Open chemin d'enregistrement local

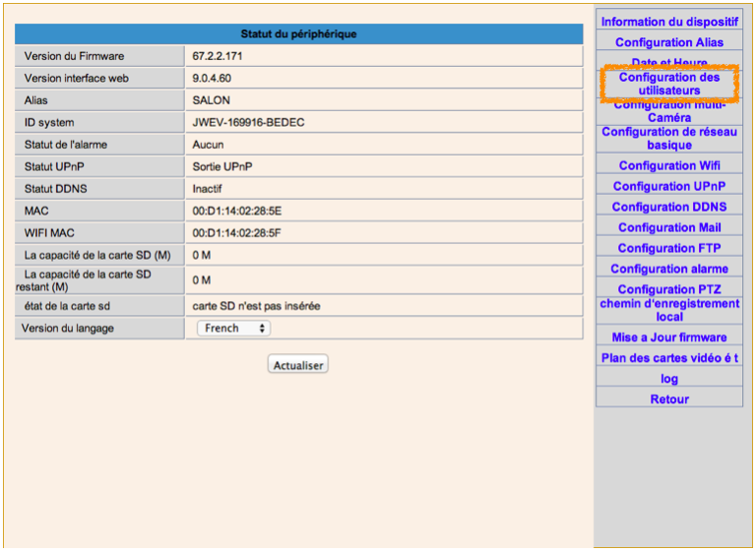[669, 311]
